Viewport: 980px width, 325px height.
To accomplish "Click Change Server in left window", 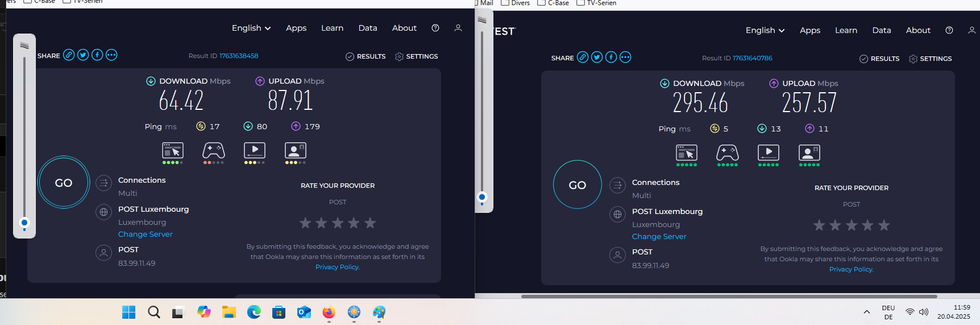I will pyautogui.click(x=146, y=234).
